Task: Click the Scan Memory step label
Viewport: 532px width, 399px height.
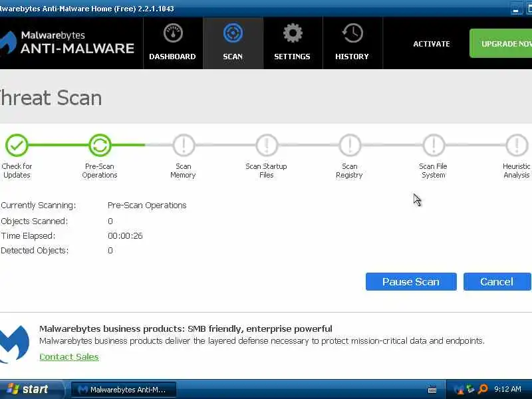Action: 184,171
